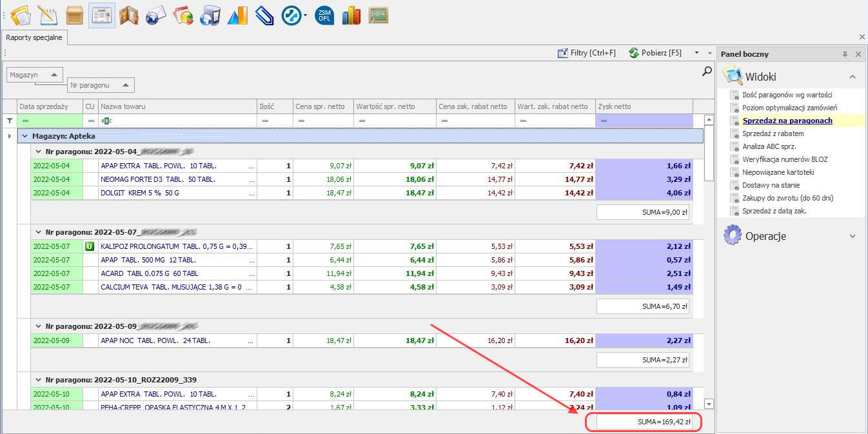Click the ZSM OPL toolbar icon
This screenshot has width=868, height=434.
[324, 15]
